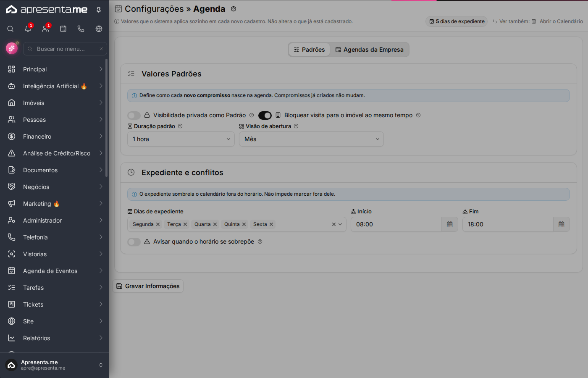The width and height of the screenshot is (588, 378).
Task: Expand the Financeiro menu item
Action: click(x=55, y=136)
